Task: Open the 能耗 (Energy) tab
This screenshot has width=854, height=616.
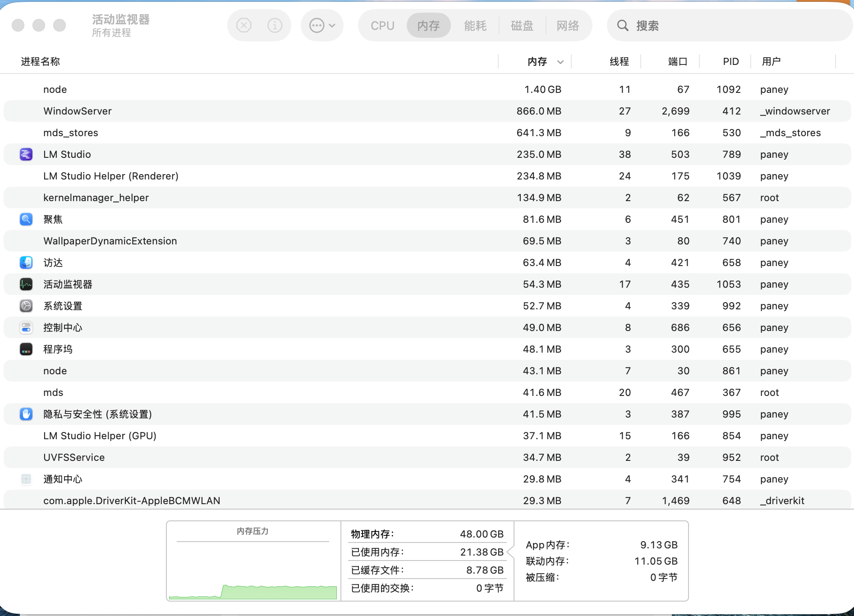Action: tap(475, 26)
